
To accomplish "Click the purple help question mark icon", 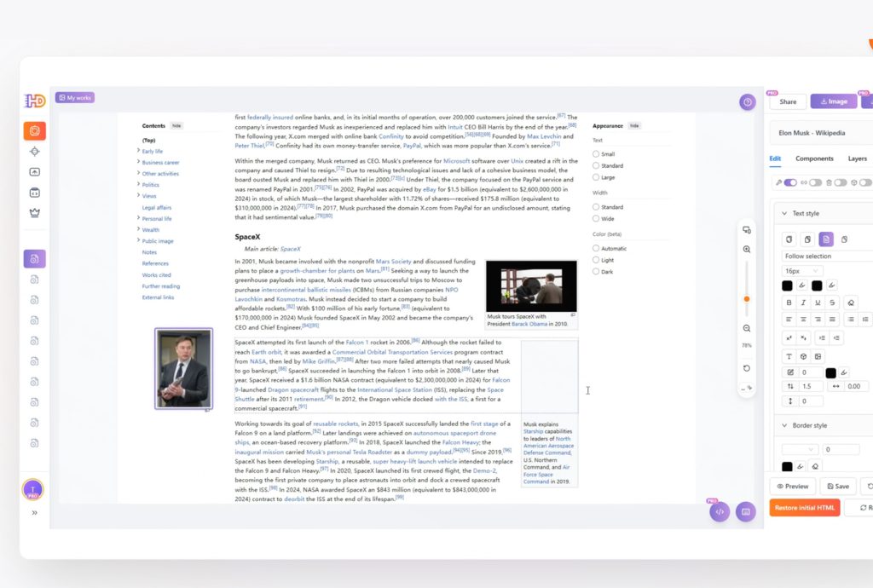I will coord(748,102).
